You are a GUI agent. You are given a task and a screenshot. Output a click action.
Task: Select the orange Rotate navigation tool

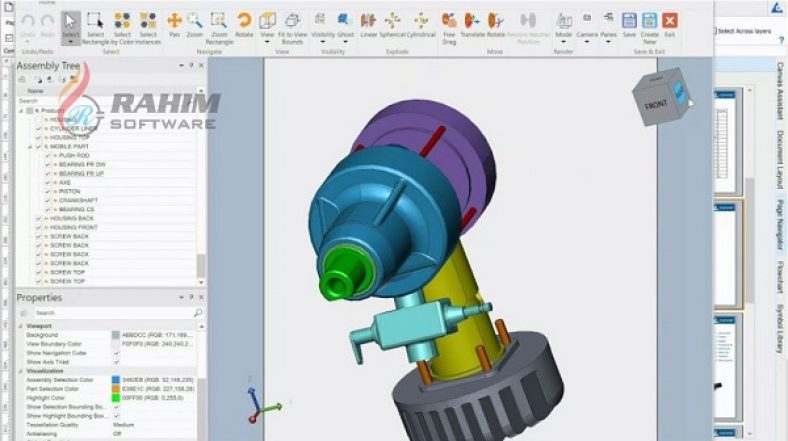tap(244, 25)
